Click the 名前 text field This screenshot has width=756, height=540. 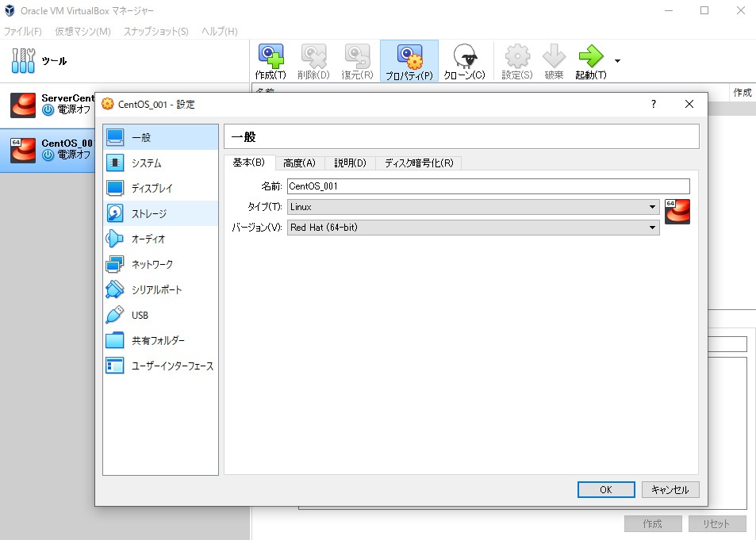489,186
